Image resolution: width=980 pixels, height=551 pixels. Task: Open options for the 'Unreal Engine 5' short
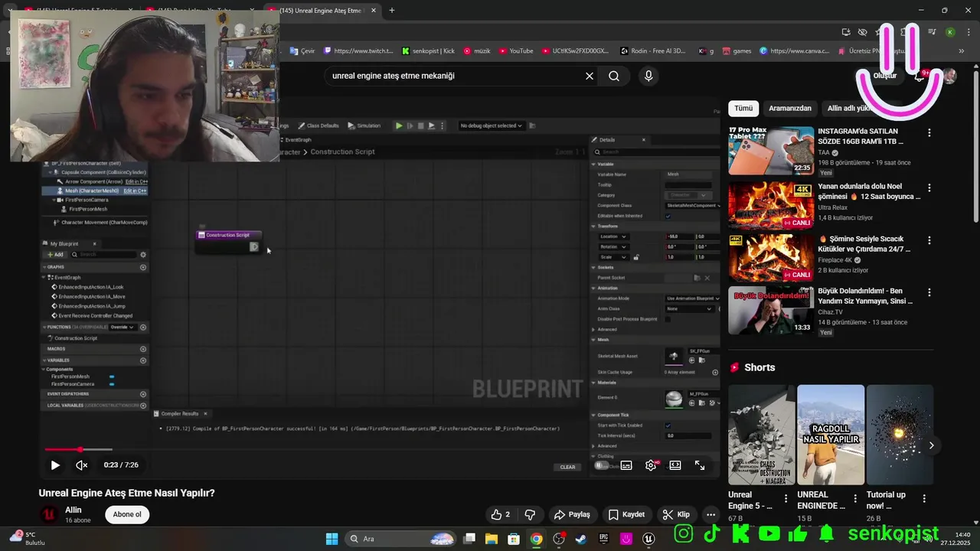786,498
